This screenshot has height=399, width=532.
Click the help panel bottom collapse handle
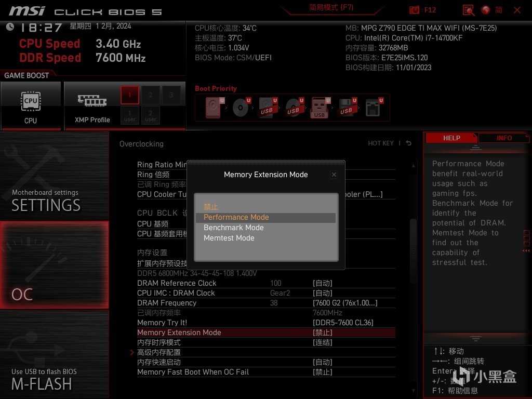coord(476,338)
